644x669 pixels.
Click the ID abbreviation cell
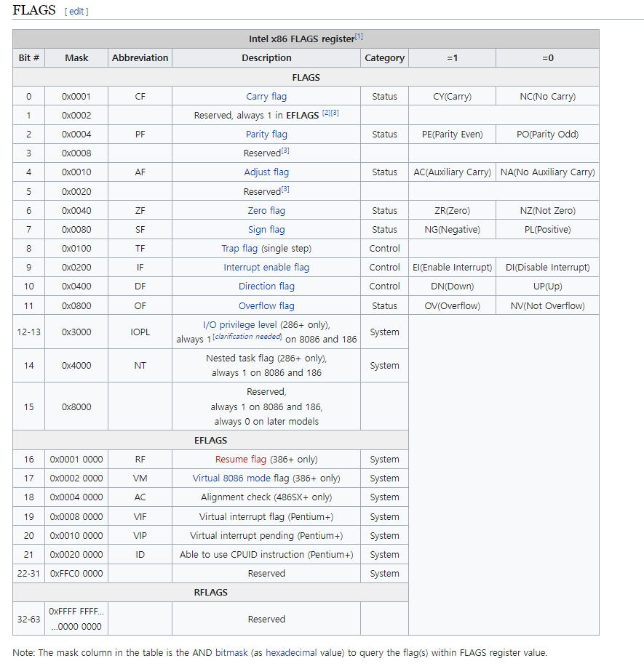coord(140,555)
